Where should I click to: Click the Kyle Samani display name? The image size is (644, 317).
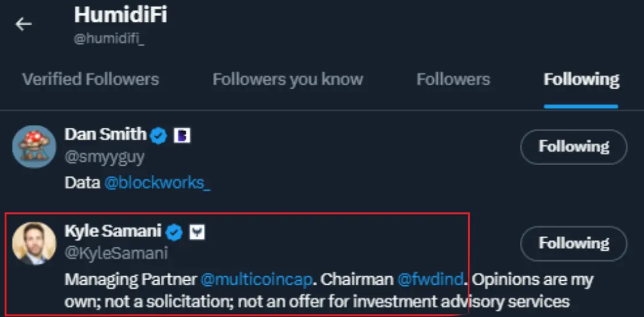point(114,231)
